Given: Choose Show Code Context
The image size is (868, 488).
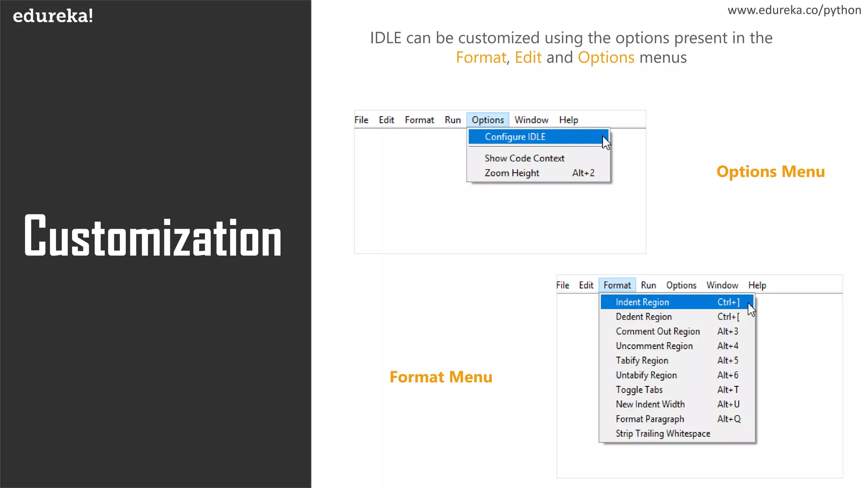Looking at the screenshot, I should click(x=538, y=158).
